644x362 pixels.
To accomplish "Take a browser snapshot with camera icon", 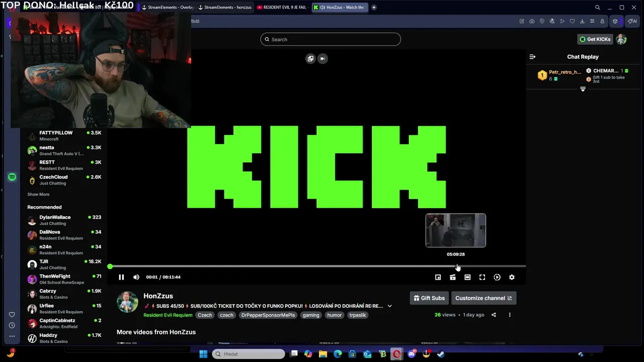I will (532, 21).
